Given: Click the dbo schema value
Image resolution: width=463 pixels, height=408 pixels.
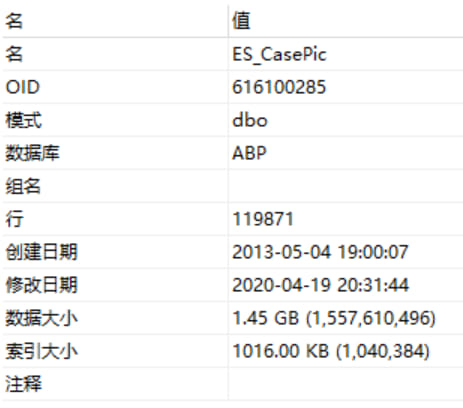Looking at the screenshot, I should (250, 120).
